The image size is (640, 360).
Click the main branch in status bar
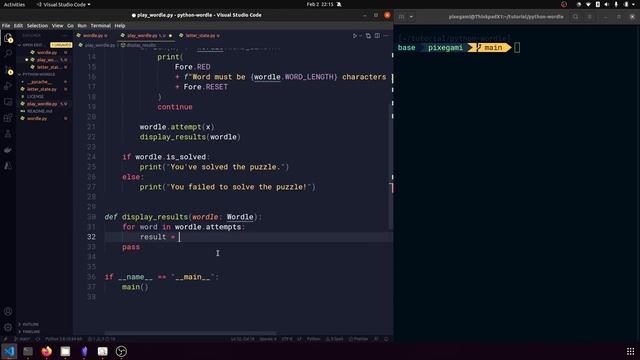23,339
